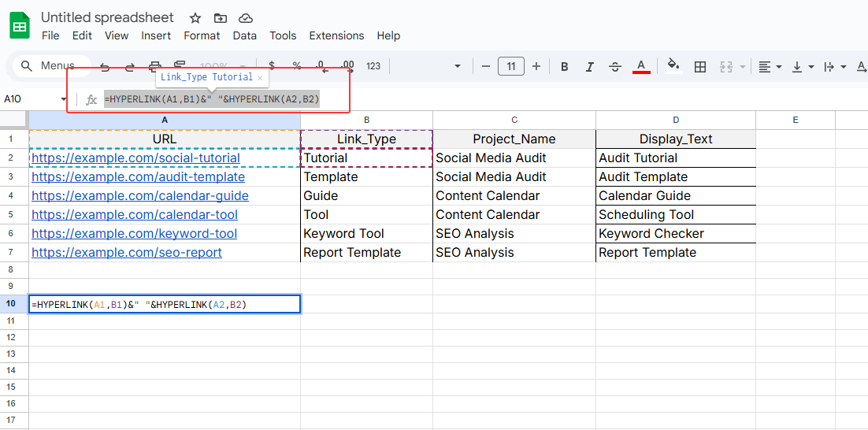Toggle strikethrough formatting
Viewport: 868px width, 430px height.
click(x=615, y=67)
